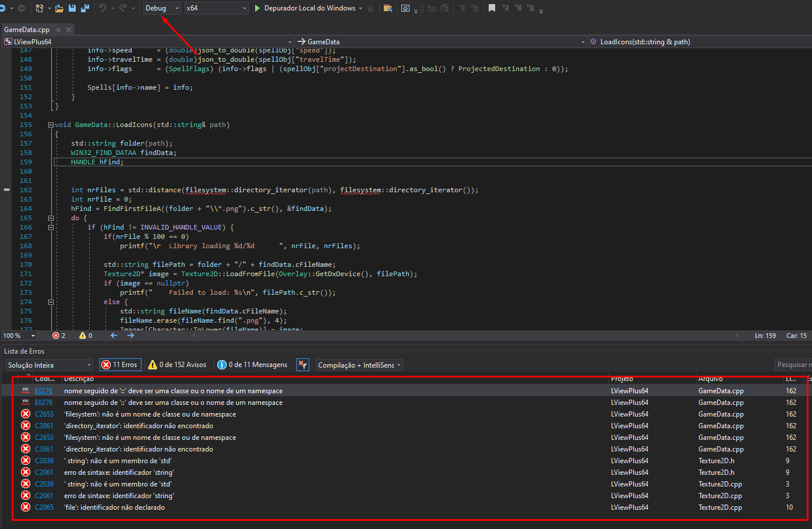Click the editor warning count indicator (0)
The image size is (812, 529).
tap(86, 336)
